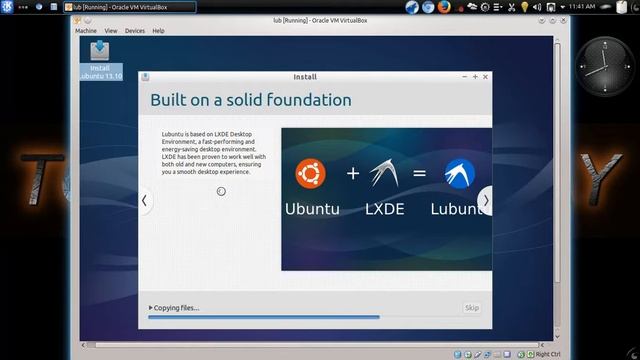
Task: Click the greyed-out Skip button
Action: click(471, 308)
